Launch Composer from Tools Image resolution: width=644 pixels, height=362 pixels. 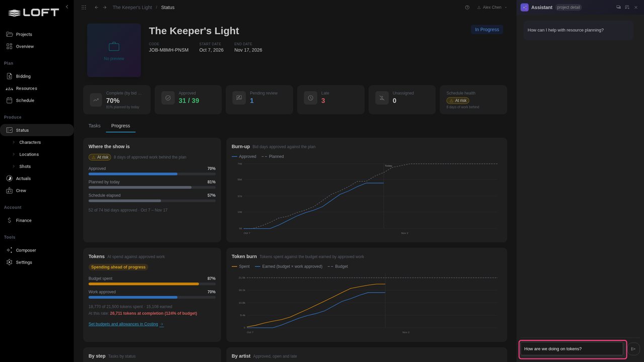coord(37,250)
